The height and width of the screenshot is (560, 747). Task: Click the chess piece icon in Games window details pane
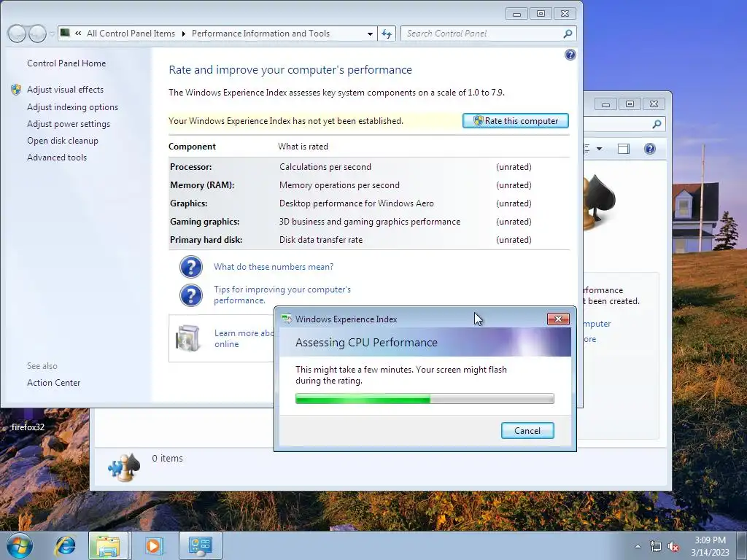[x=124, y=467]
